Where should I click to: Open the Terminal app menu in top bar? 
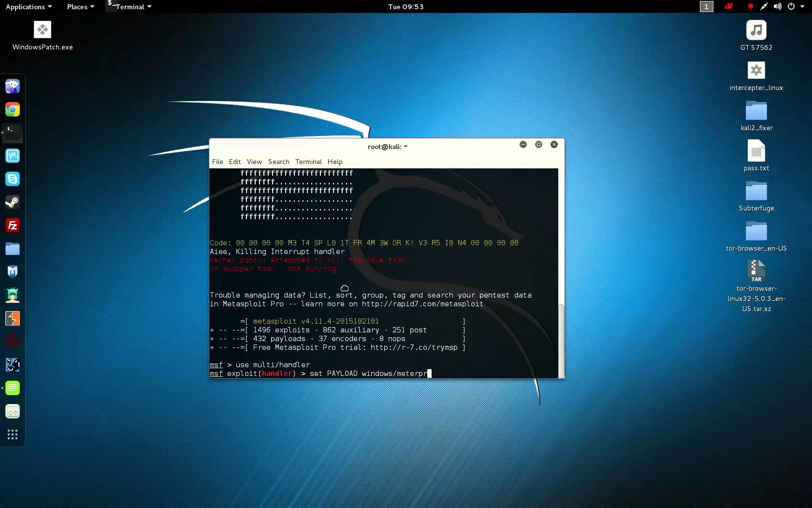point(130,7)
